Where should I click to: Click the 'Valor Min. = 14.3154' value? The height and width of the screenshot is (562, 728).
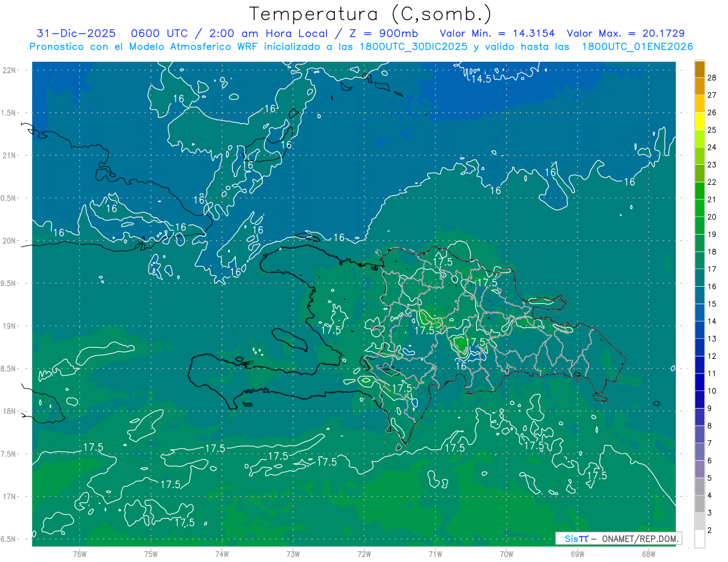point(497,33)
